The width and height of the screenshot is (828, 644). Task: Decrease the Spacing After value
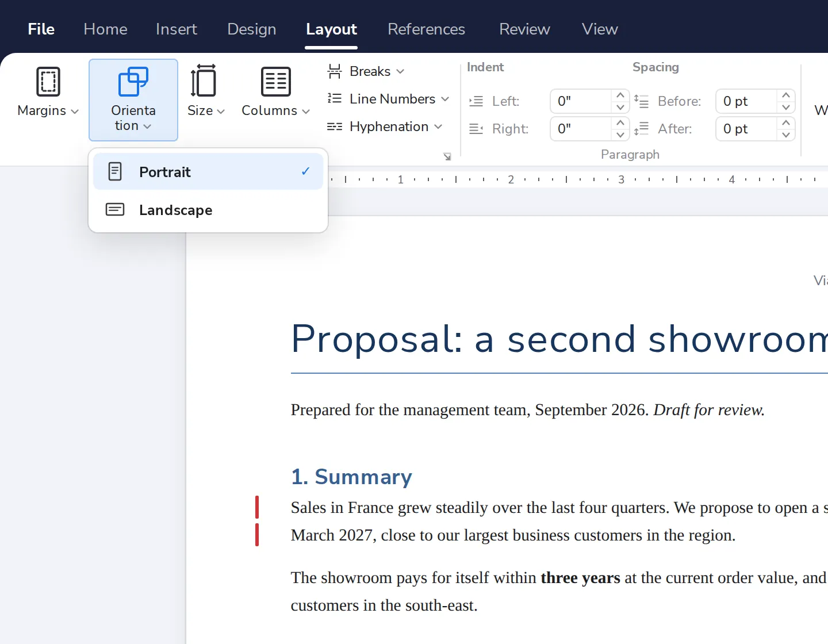click(785, 135)
